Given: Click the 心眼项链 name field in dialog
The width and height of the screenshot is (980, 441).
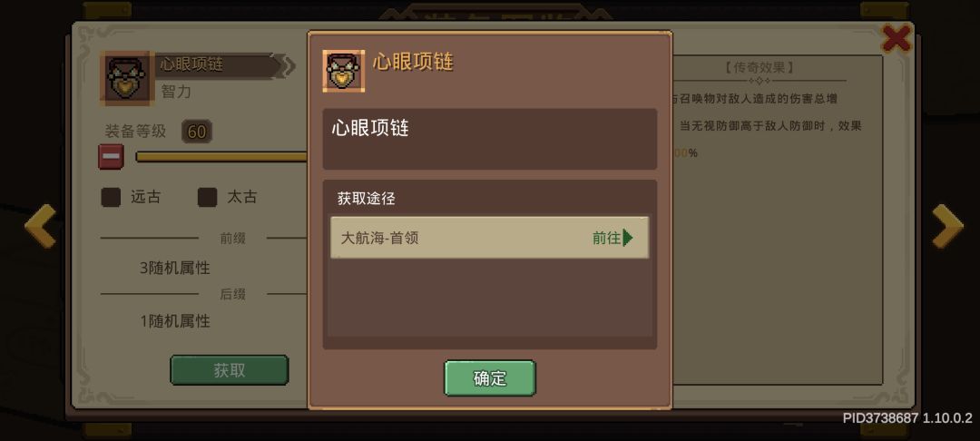Looking at the screenshot, I should 489,139.
